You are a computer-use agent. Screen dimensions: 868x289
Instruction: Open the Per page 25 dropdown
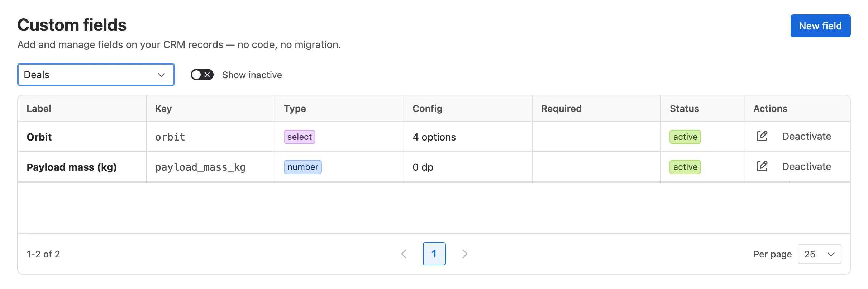click(819, 254)
